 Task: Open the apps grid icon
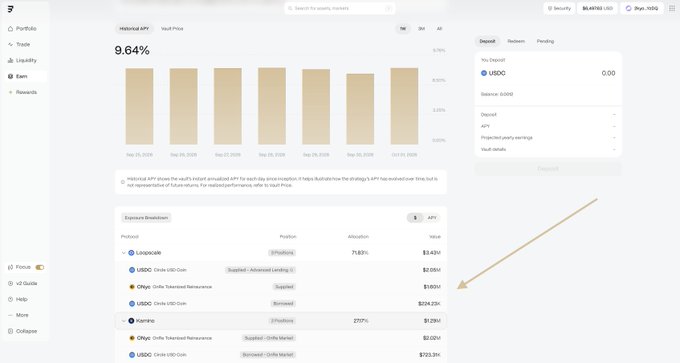coord(672,8)
